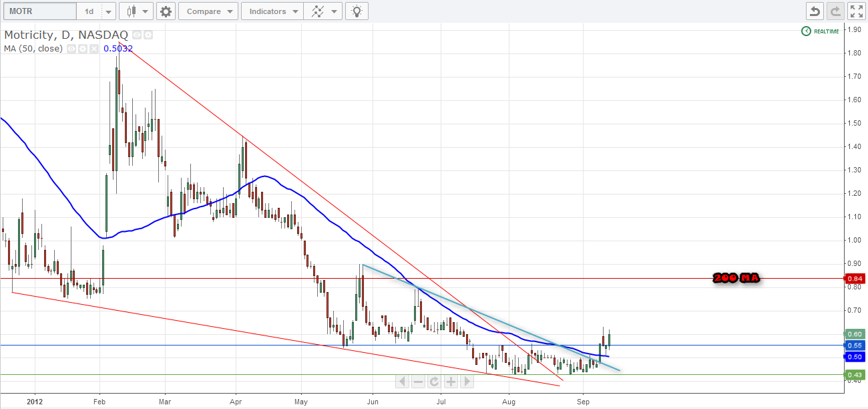This screenshot has height=409, width=868.
Task: Open the Indicators menu
Action: pos(272,11)
